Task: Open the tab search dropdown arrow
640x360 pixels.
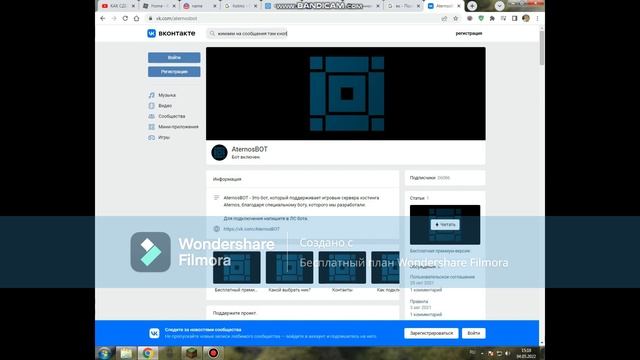Action: [499, 6]
